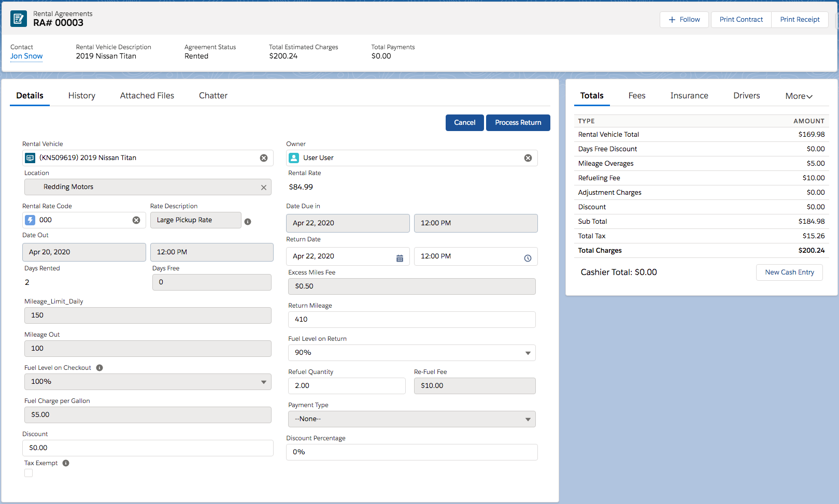Viewport: 839px width, 504px height.
Task: Click Print Receipt
Action: coord(800,20)
